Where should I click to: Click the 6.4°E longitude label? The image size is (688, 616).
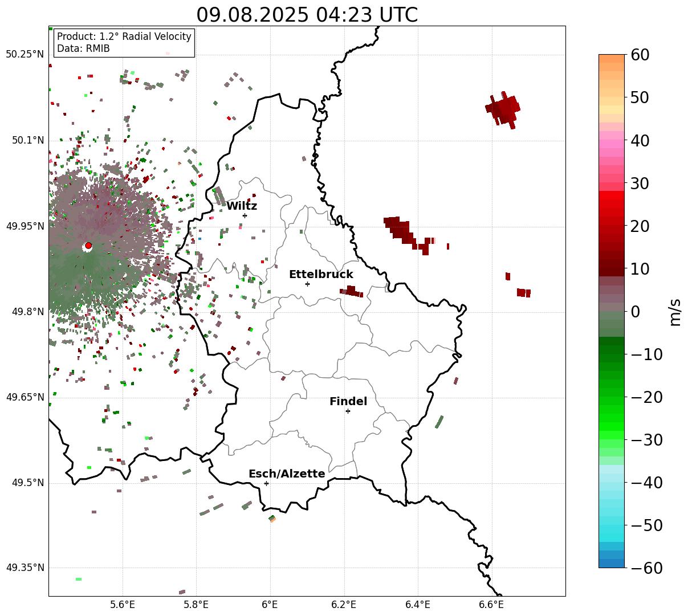[418, 605]
